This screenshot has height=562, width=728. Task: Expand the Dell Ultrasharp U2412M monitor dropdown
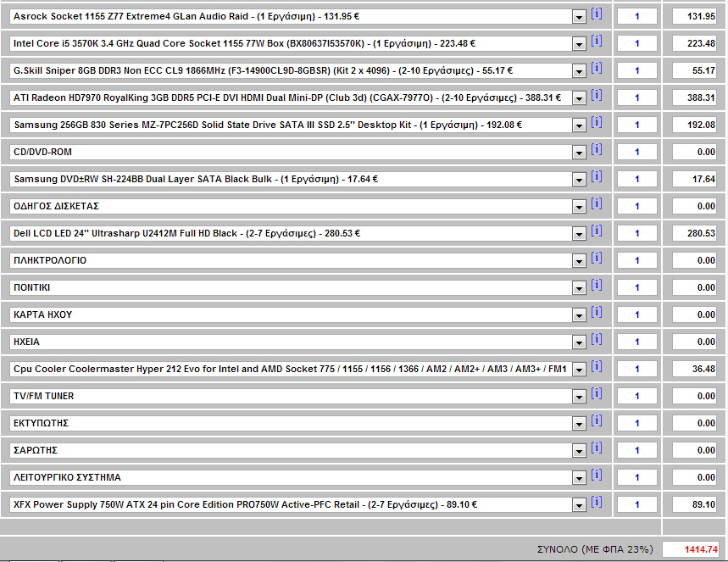coord(579,234)
